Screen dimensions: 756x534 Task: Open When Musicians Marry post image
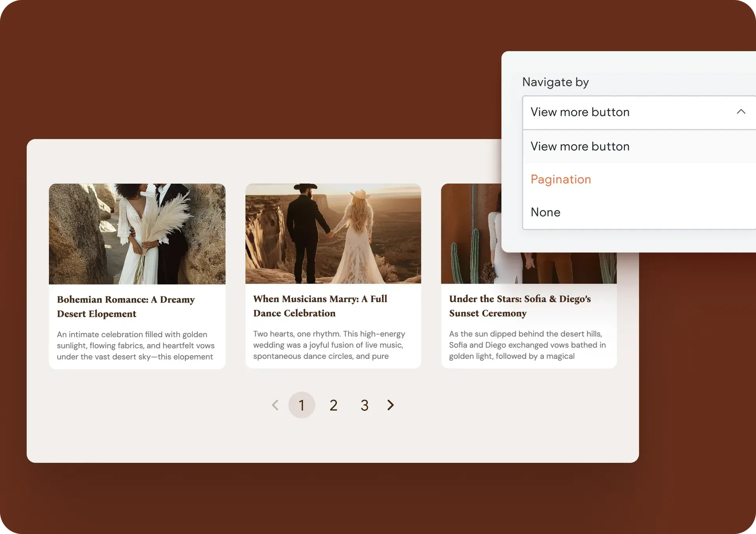point(333,234)
